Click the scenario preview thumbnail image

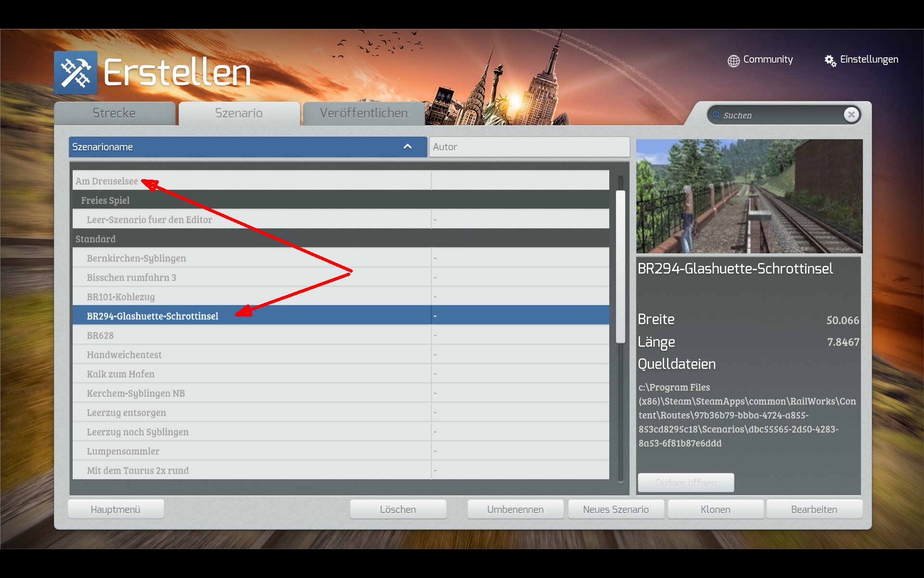click(x=749, y=196)
